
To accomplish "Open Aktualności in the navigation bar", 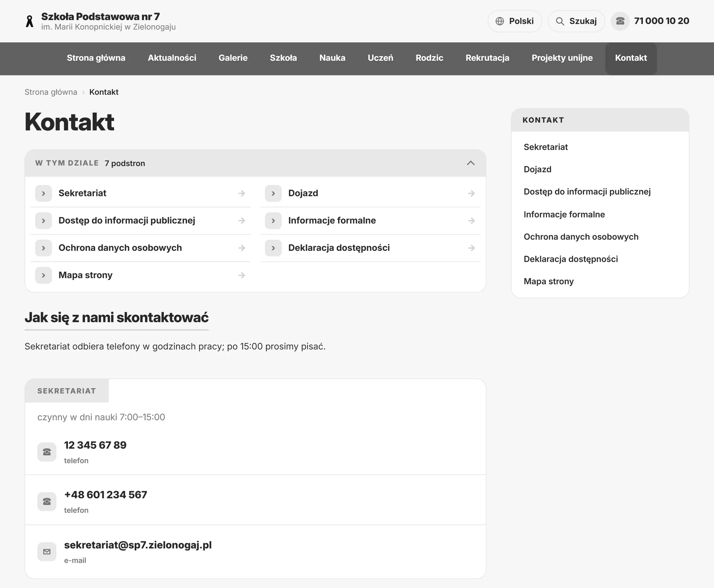I will (x=172, y=58).
